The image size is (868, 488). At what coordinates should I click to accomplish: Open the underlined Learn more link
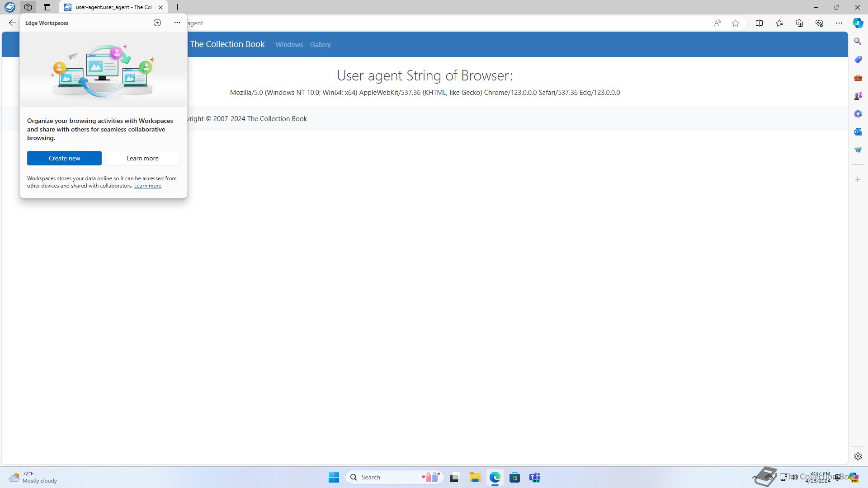pyautogui.click(x=148, y=186)
